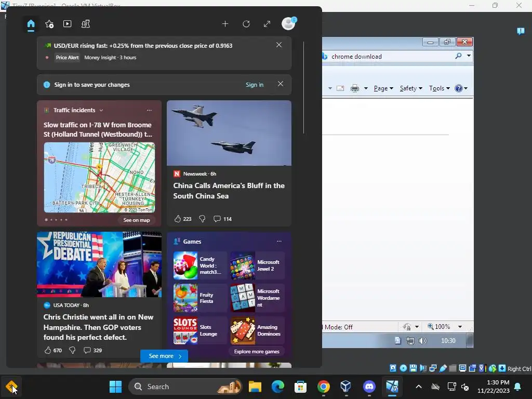The height and width of the screenshot is (399, 532).
Task: Open the Play games tab in widgets
Action: click(86, 24)
